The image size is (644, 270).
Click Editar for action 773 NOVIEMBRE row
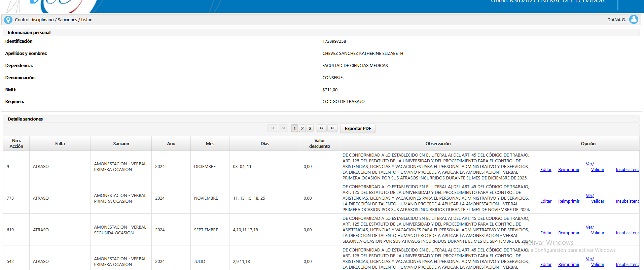point(546,201)
